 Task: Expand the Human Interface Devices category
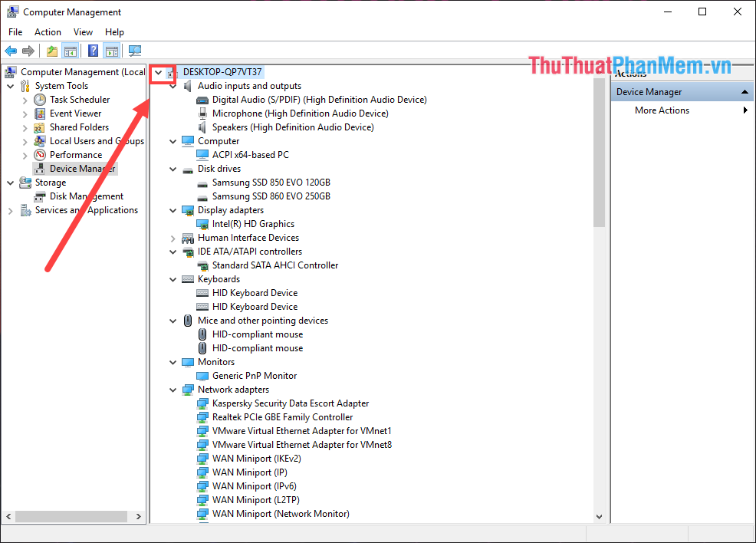[x=173, y=238]
